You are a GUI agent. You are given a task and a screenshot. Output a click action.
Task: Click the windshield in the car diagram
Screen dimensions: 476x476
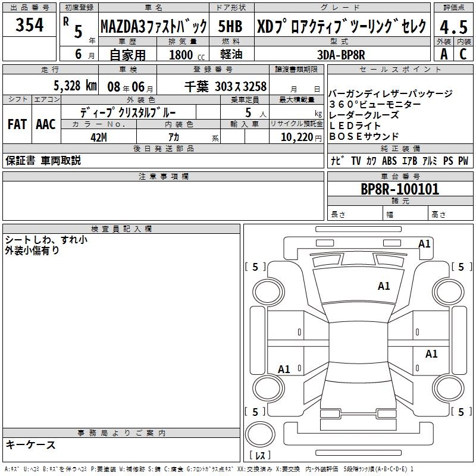(x=358, y=311)
